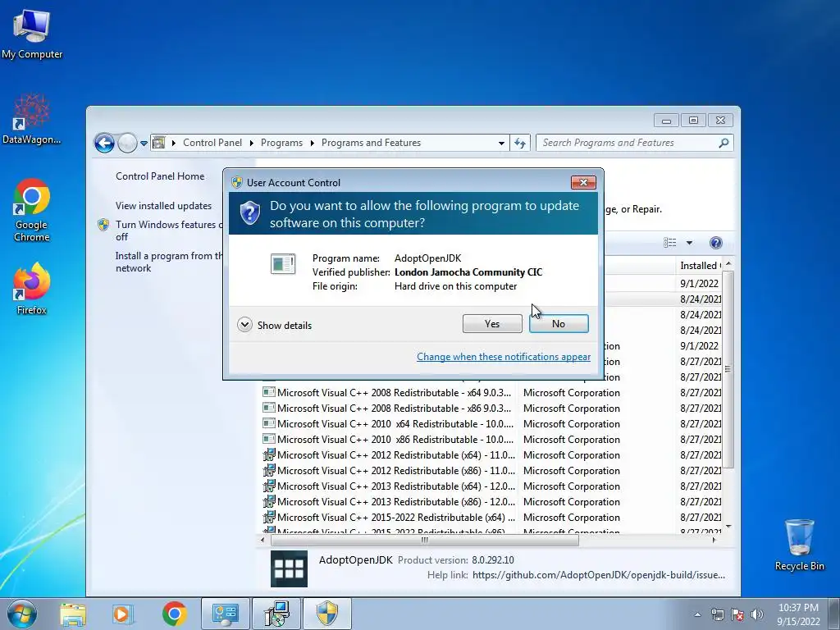Click No in User Account Control
840x630 pixels.
(558, 323)
